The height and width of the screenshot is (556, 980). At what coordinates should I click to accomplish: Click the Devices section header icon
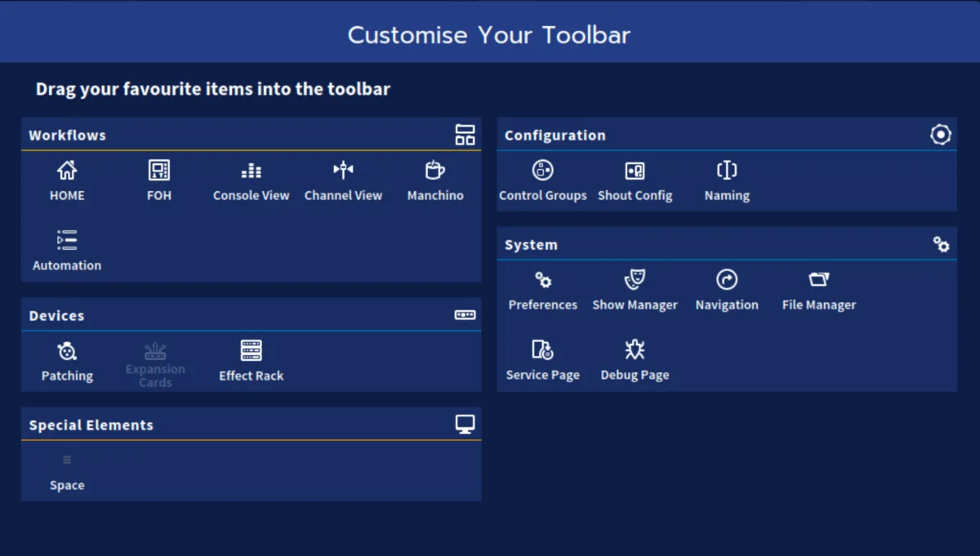pyautogui.click(x=465, y=314)
